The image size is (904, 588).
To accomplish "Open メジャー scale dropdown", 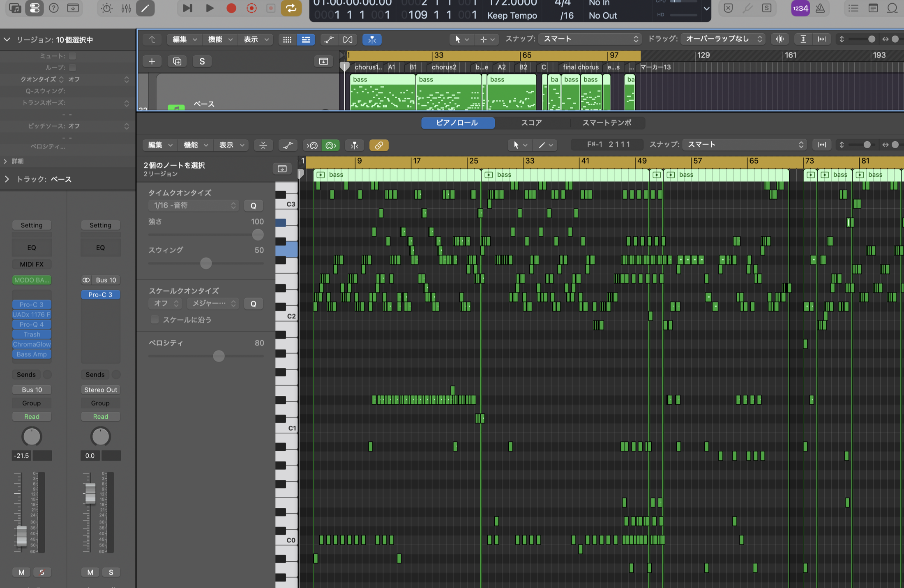I will 213,303.
